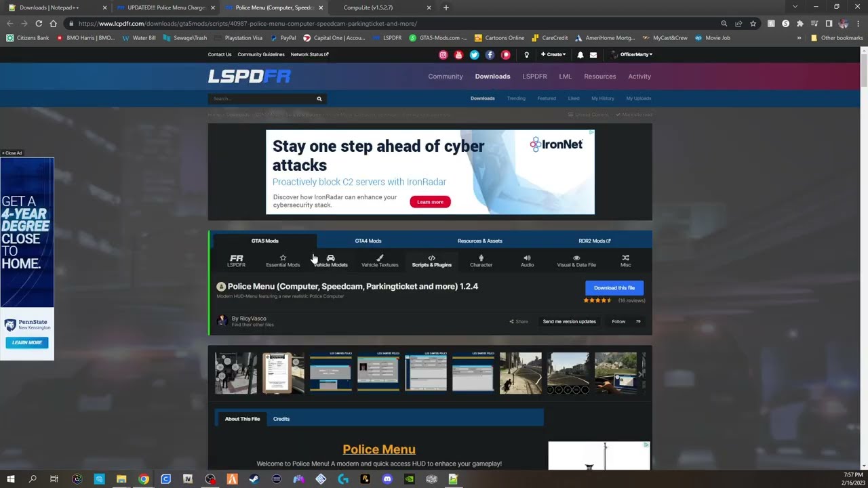Close the left sidebar ad
868x488 pixels.
12,153
